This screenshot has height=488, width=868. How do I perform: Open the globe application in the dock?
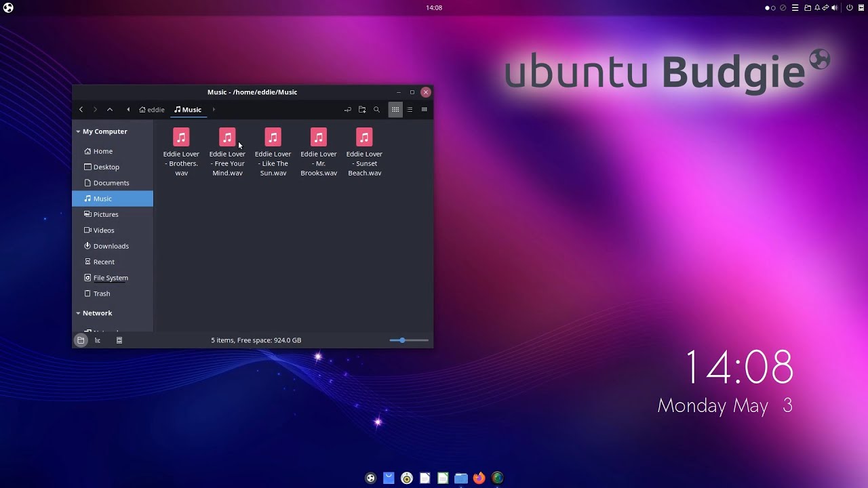(498, 478)
